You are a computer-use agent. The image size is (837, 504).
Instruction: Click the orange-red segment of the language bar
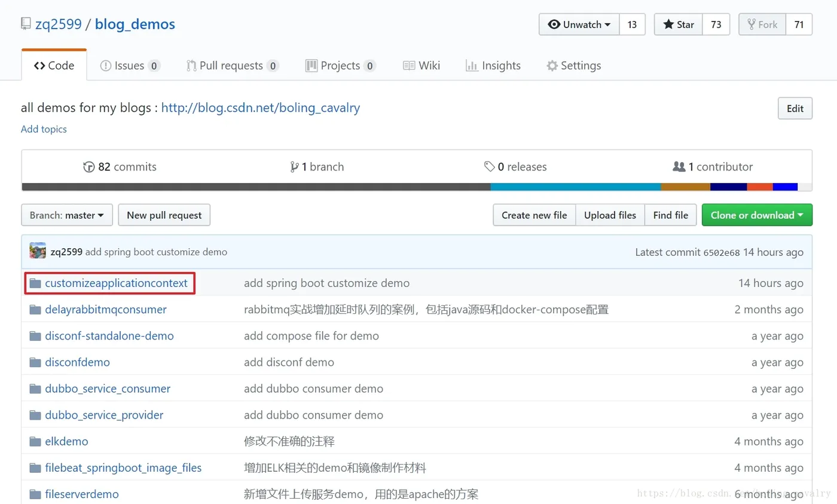click(x=760, y=187)
